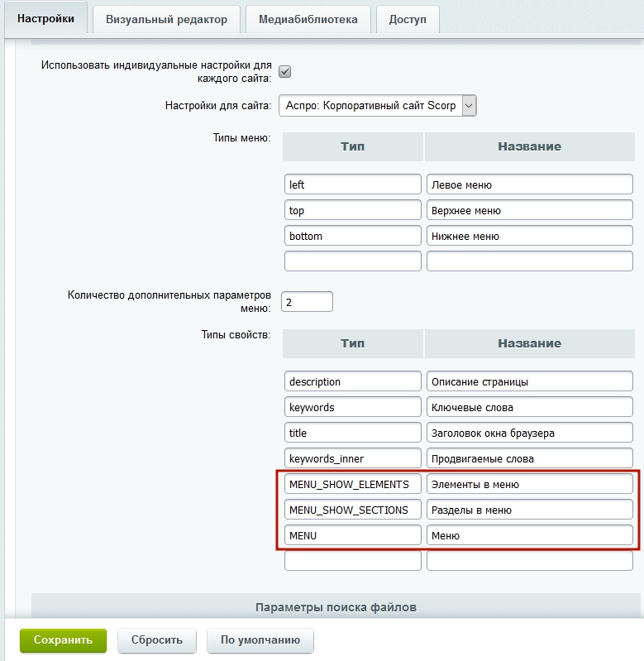
Task: Click the MENU_SHOW_ELEMENTS property type field
Action: pos(352,484)
